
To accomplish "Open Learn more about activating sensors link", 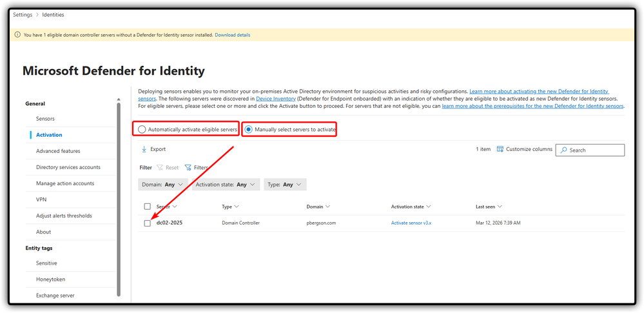I will [x=539, y=91].
